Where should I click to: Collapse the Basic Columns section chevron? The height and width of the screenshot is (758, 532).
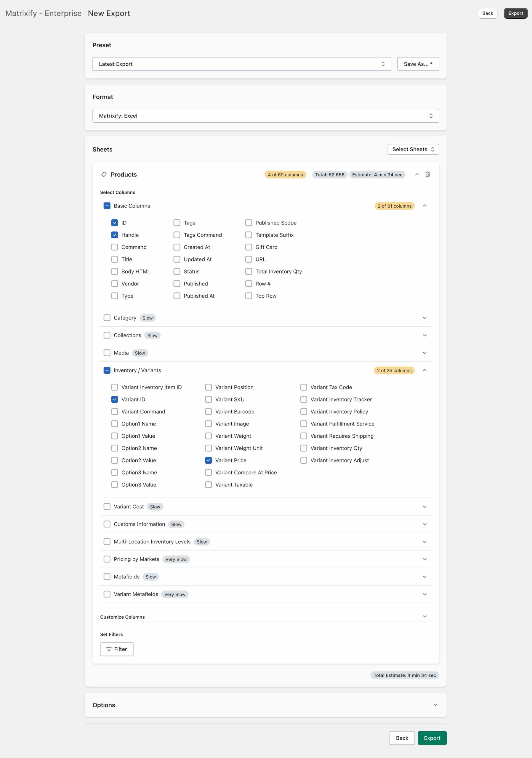pos(424,206)
